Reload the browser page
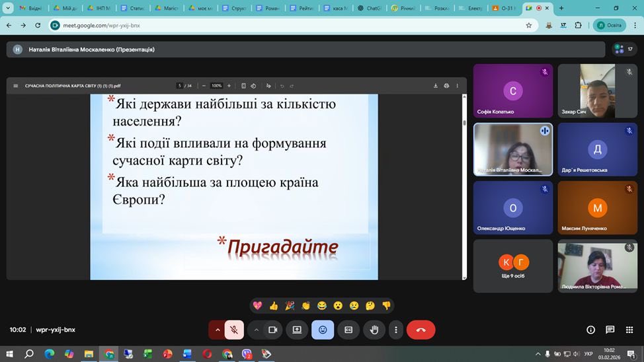 (x=38, y=26)
